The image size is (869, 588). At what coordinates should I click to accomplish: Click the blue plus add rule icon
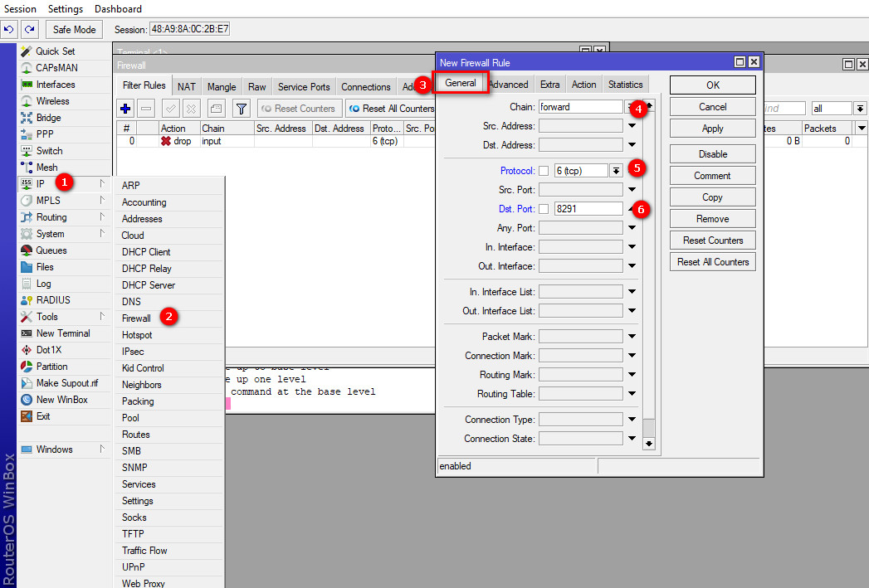(125, 109)
